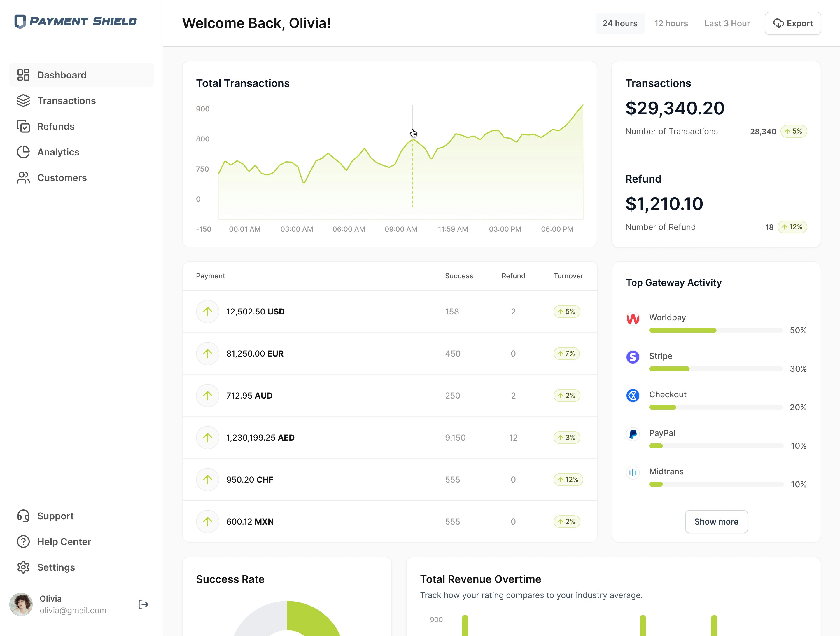The height and width of the screenshot is (636, 840).
Task: Open Customers section
Action: pos(82,178)
